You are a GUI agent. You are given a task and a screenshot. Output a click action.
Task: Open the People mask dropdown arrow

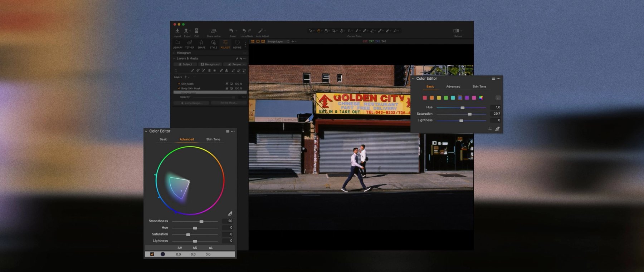pos(244,64)
